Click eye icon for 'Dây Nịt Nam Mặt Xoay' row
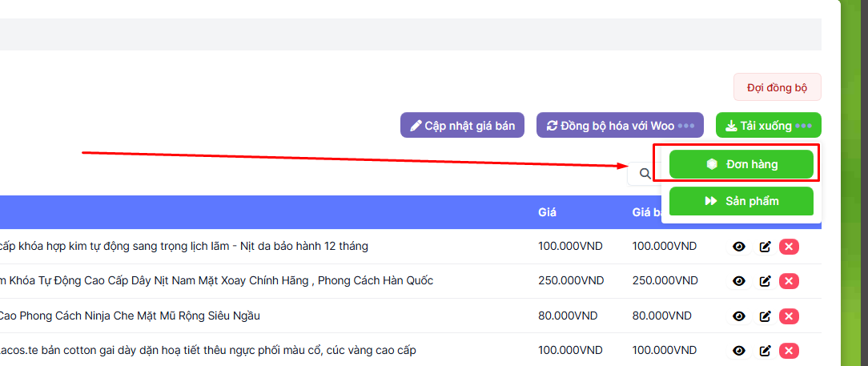Viewport: 868px width, 366px height. point(739,281)
